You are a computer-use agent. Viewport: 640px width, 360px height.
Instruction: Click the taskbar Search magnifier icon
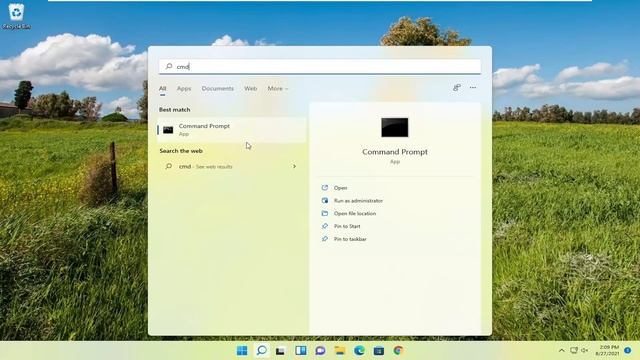(x=262, y=351)
